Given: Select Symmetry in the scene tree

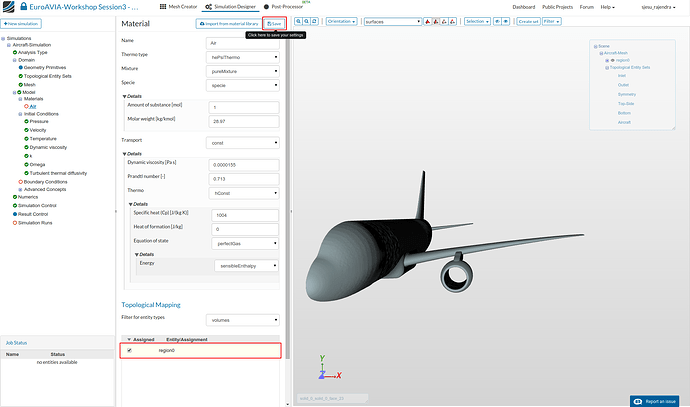Looking at the screenshot, I should pos(627,94).
